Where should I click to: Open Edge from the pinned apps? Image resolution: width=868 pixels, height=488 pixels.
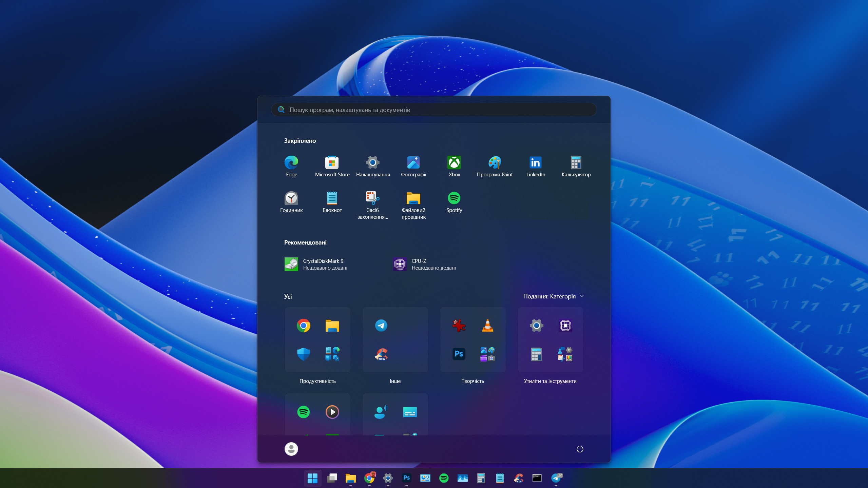coord(291,166)
